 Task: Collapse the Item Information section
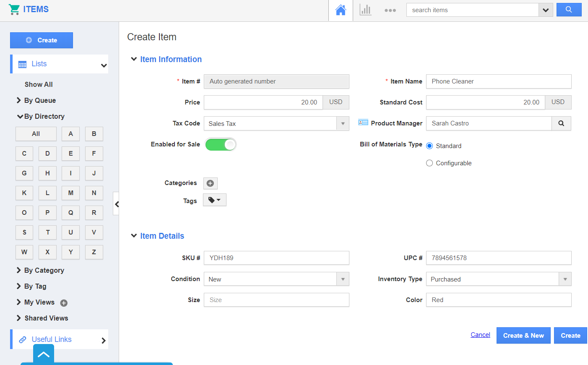point(134,59)
